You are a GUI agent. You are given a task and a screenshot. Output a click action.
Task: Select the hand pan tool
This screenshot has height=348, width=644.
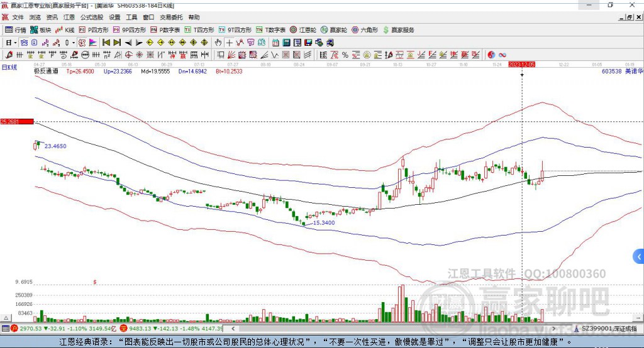218,43
